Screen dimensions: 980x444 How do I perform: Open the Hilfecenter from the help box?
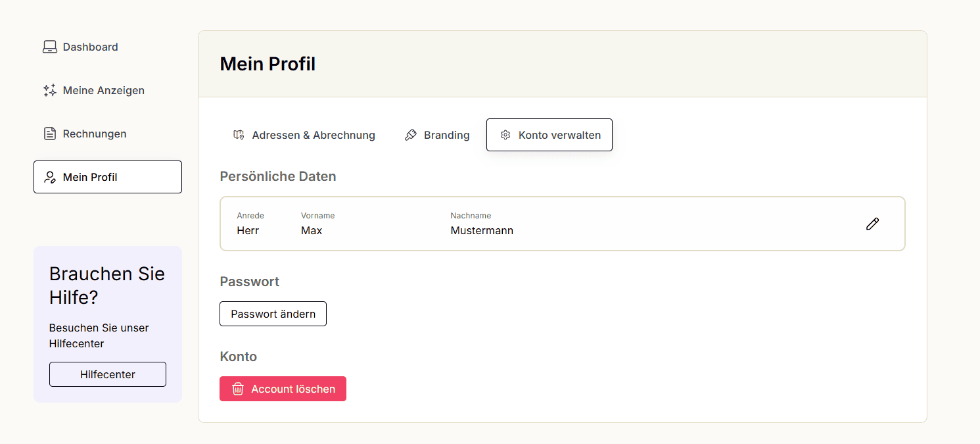[x=108, y=374]
